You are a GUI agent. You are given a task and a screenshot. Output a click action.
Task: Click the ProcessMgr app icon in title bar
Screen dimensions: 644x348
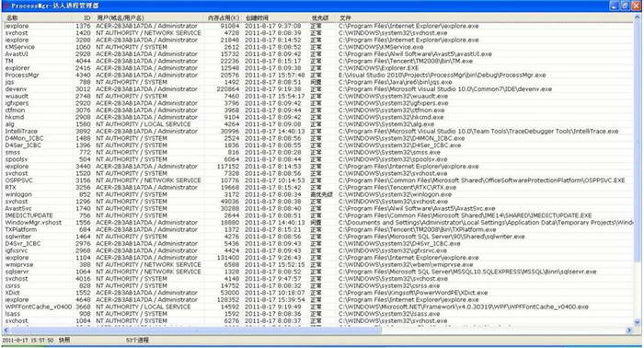click(x=6, y=6)
